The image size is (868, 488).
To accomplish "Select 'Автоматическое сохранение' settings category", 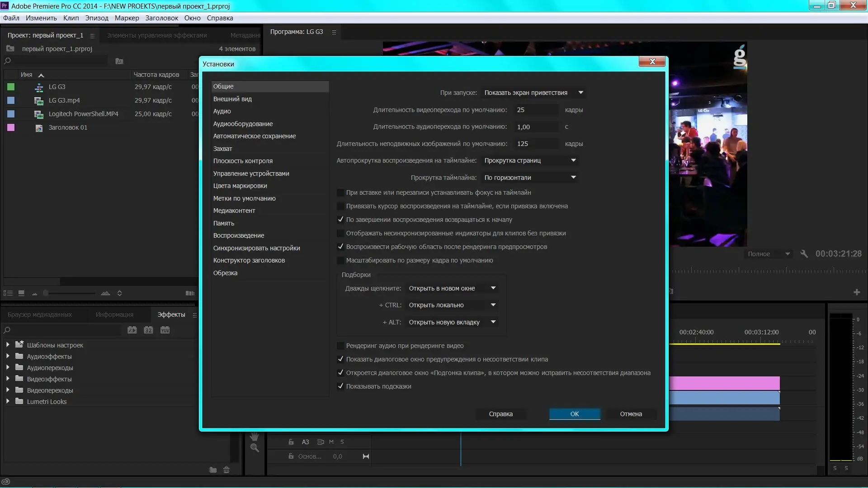I will pos(254,136).
